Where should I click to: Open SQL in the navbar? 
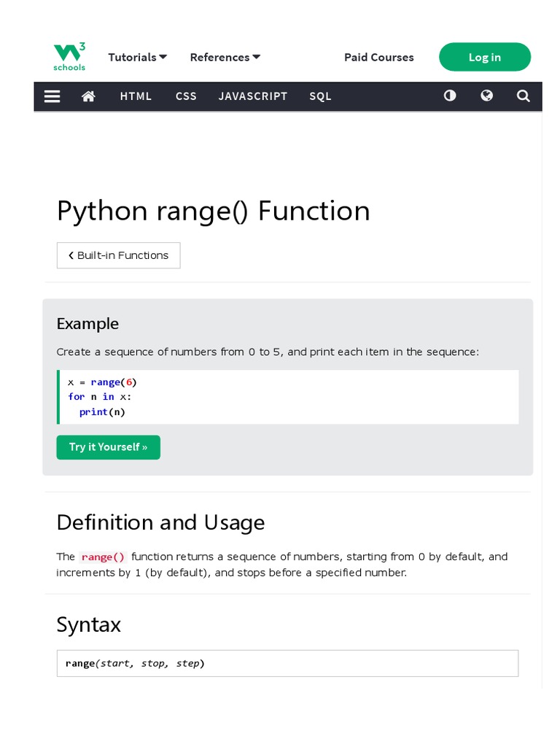tap(320, 96)
